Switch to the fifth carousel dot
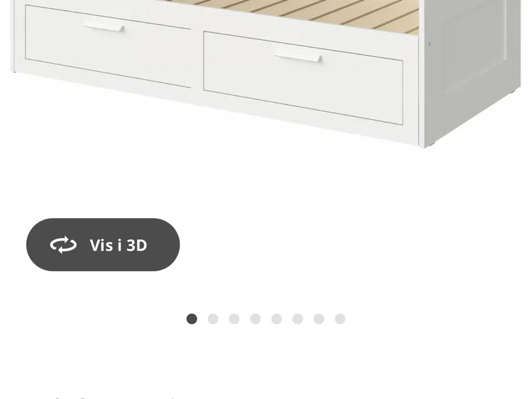 tap(276, 319)
